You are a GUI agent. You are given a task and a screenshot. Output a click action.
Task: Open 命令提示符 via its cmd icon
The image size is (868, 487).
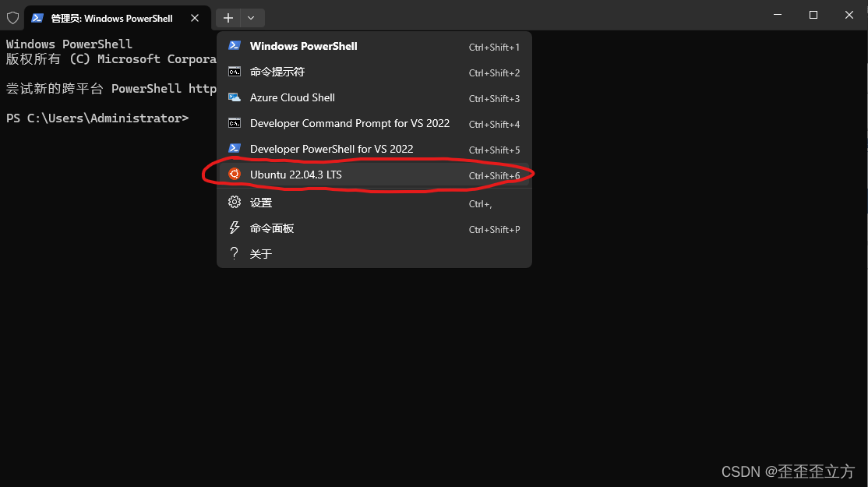tap(234, 72)
